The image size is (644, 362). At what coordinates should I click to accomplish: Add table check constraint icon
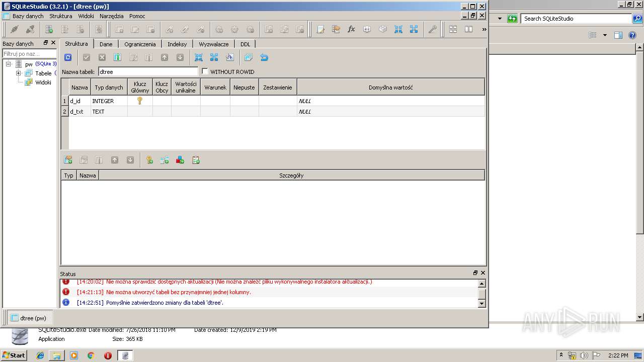click(196, 160)
